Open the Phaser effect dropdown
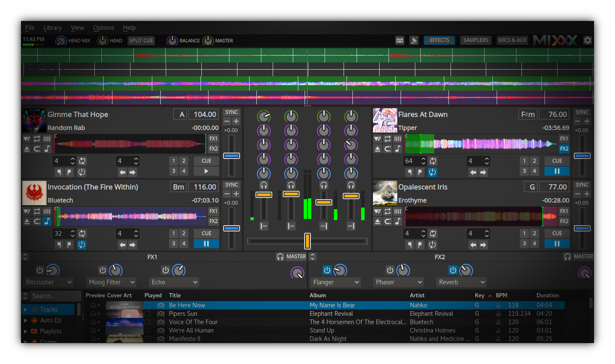Screen dimensions: 615x364 tap(399, 282)
